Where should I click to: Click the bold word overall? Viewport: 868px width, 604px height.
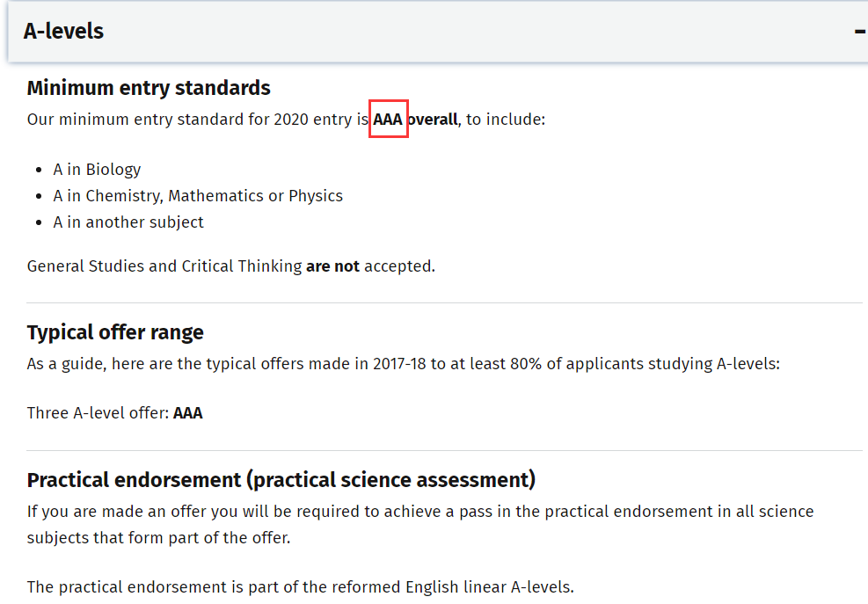pos(432,120)
